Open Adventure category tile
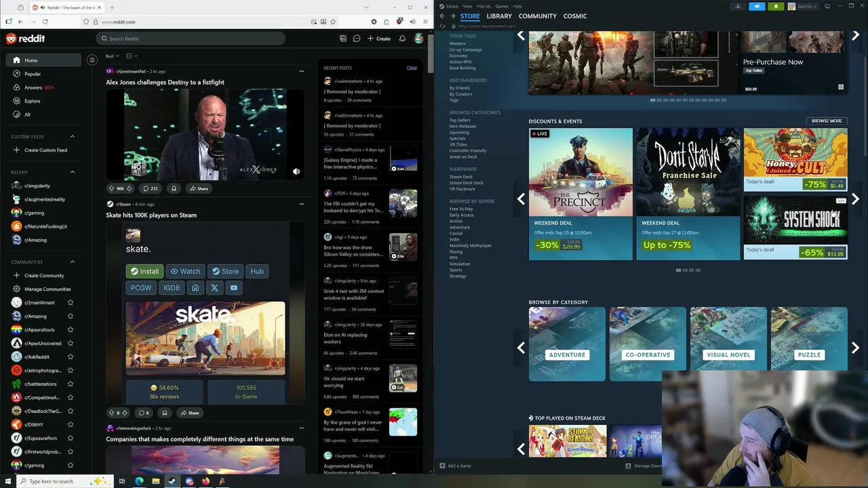The width and height of the screenshot is (868, 488). [567, 344]
